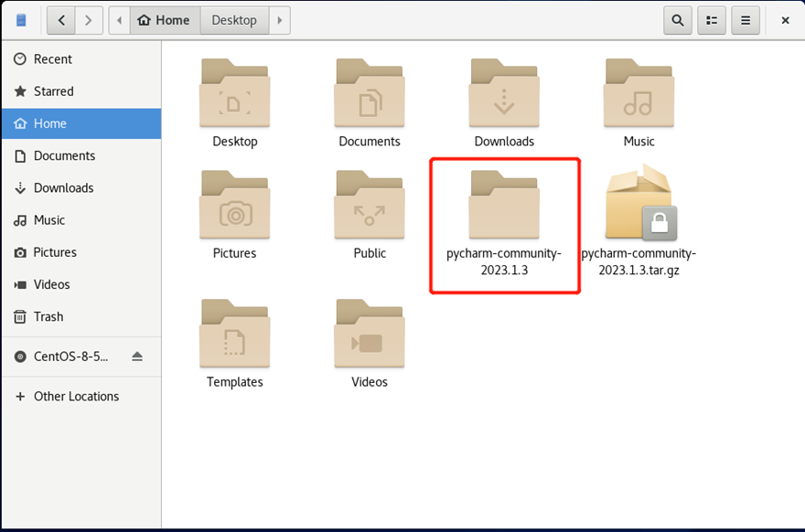Click the 'Desktop' folder name label
Screen dimensions: 805x532
coord(235,142)
